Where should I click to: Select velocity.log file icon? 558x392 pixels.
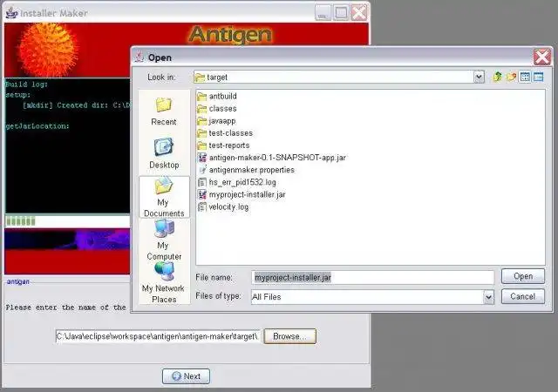(x=201, y=207)
